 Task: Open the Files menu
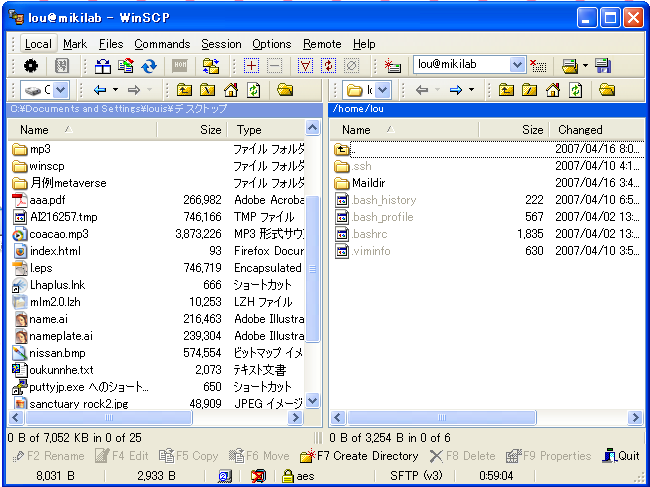pyautogui.click(x=111, y=44)
